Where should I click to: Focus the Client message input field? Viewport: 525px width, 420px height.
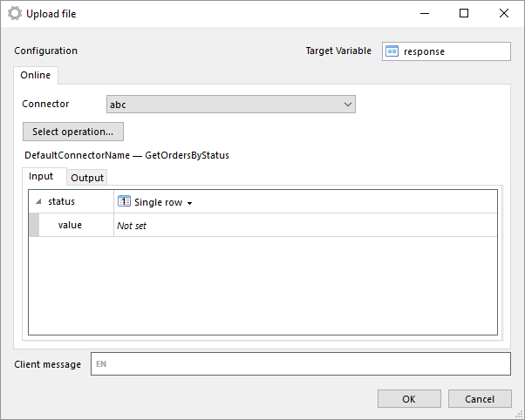[301, 363]
